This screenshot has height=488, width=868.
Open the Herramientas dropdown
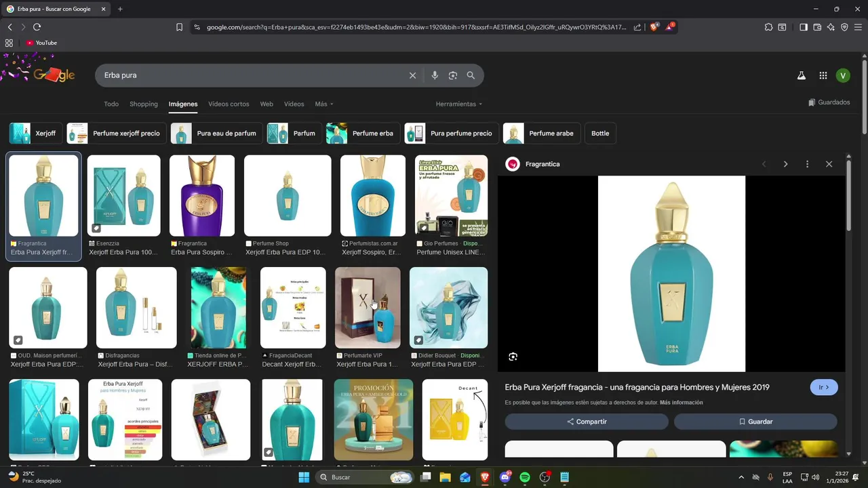pos(459,104)
